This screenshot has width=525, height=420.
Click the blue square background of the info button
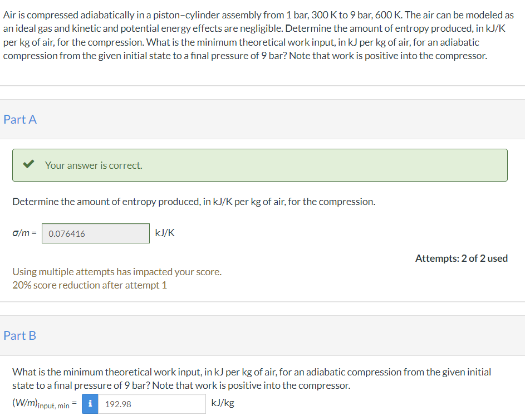[x=90, y=403]
